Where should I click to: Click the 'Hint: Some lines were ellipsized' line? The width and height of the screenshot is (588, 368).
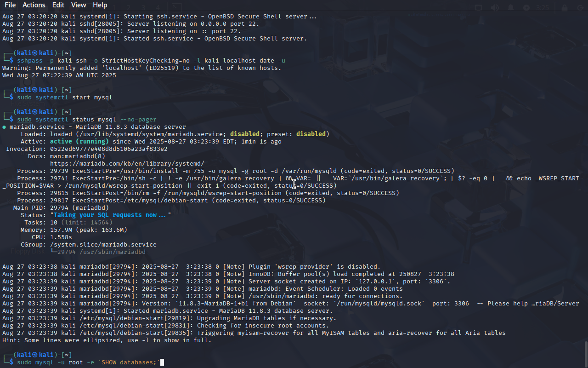(x=107, y=340)
